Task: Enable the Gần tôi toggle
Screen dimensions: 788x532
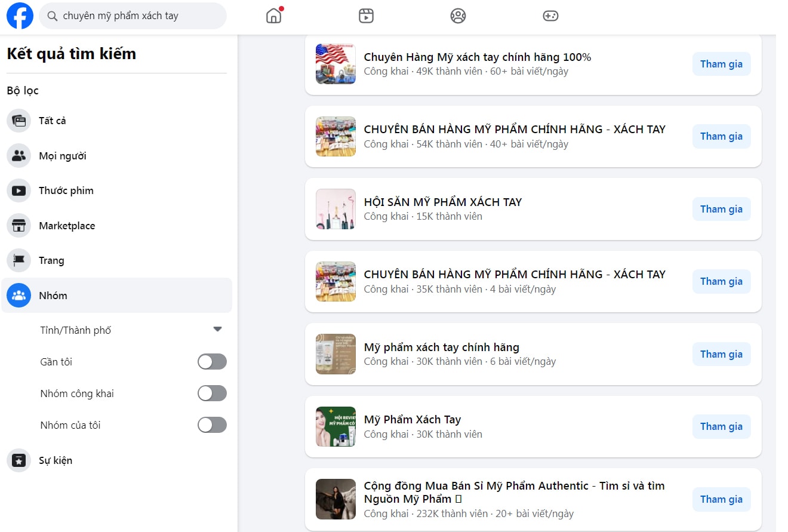Action: 212,362
